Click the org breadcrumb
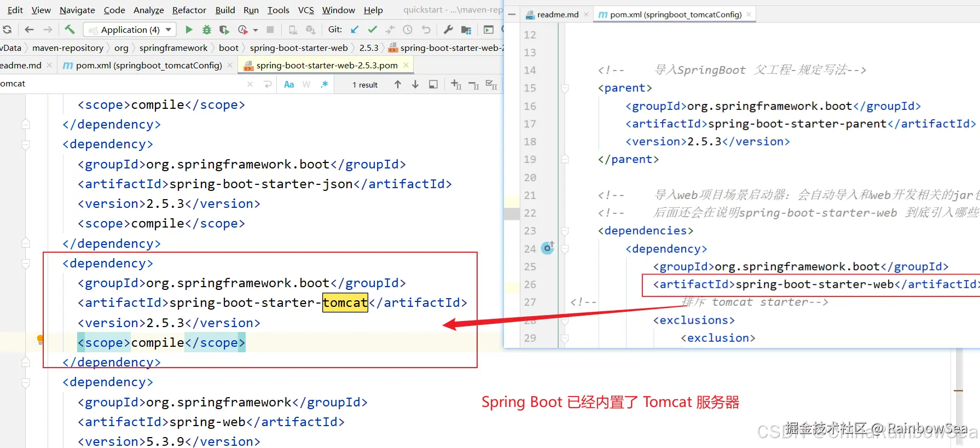This screenshot has height=448, width=980. [121, 48]
